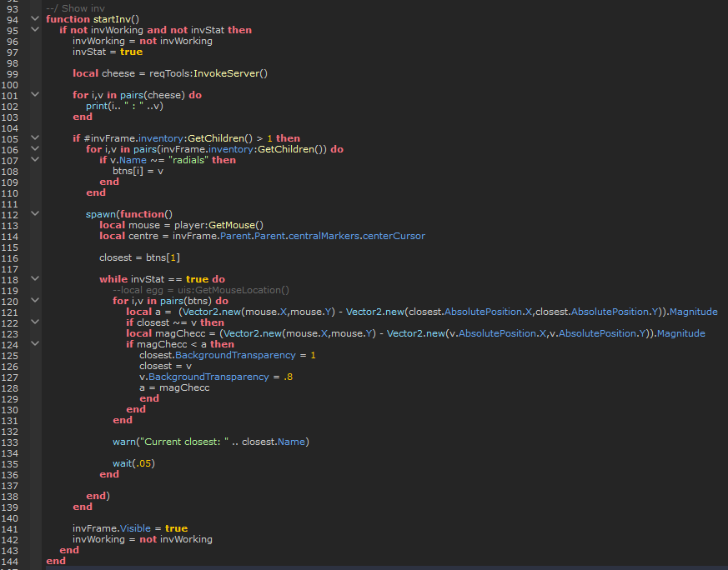This screenshot has height=570, width=728.
Task: Click 'a = magChecc' on line 128
Action: (x=174, y=387)
